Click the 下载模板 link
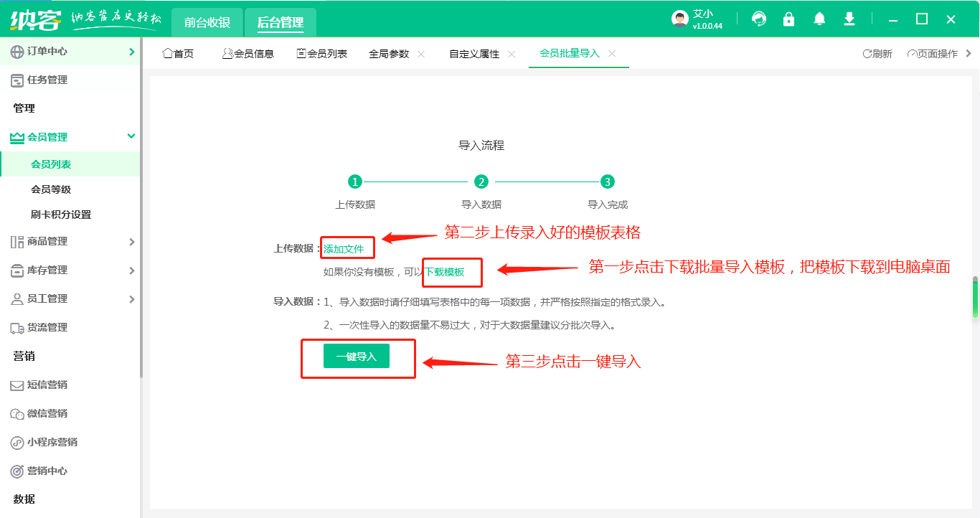980x518 pixels. click(445, 272)
